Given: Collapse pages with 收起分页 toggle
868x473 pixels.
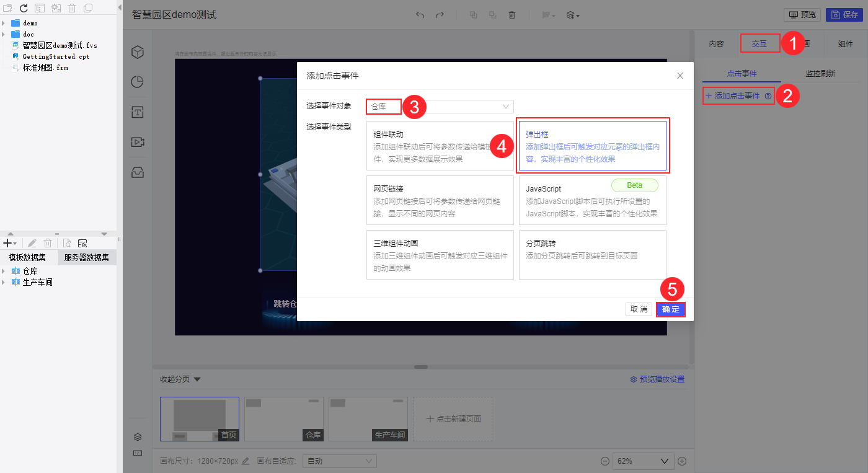Looking at the screenshot, I should (x=180, y=379).
